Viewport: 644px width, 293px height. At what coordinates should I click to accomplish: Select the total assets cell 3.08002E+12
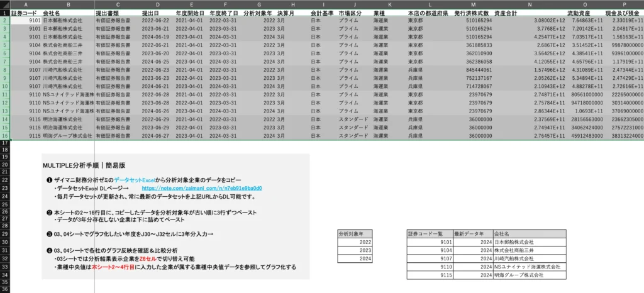click(530, 20)
